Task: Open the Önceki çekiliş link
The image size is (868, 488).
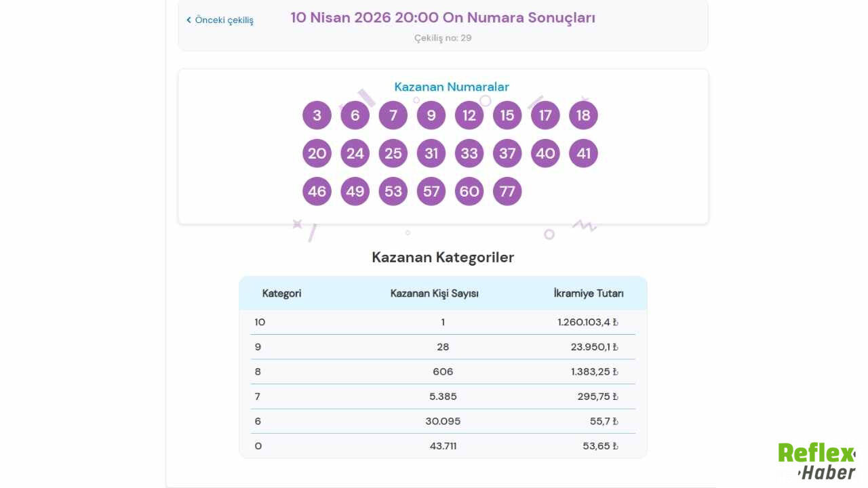Action: point(224,20)
